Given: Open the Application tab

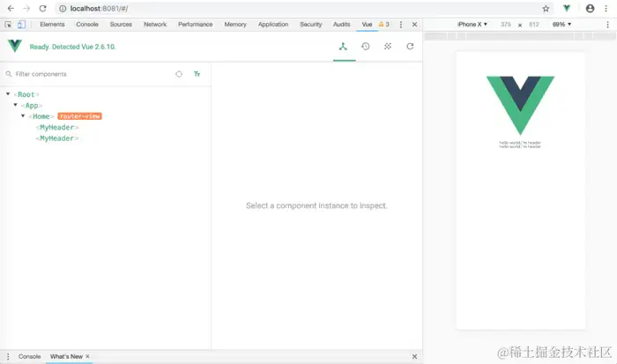Looking at the screenshot, I should [x=273, y=25].
